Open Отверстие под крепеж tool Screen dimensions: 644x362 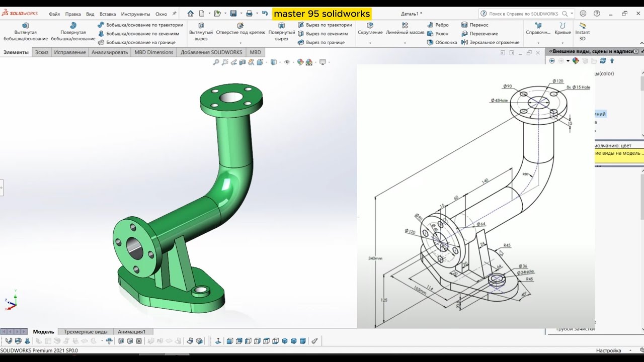[x=240, y=29]
